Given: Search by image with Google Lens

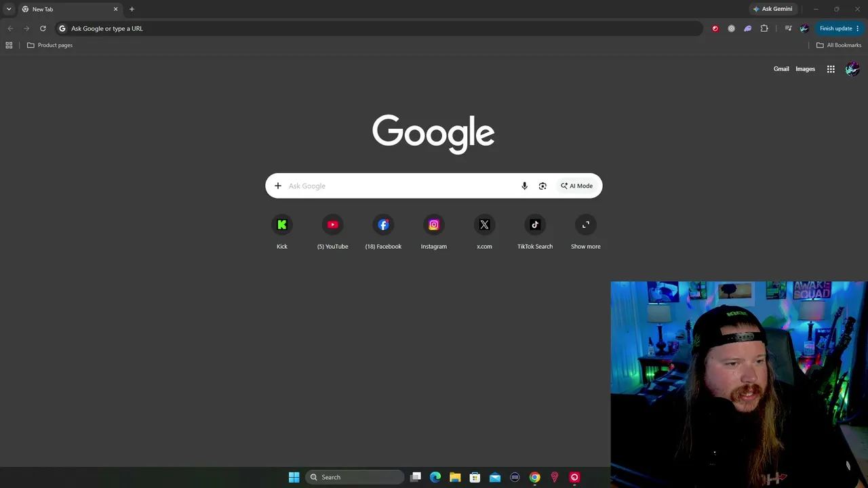Looking at the screenshot, I should coord(542,186).
